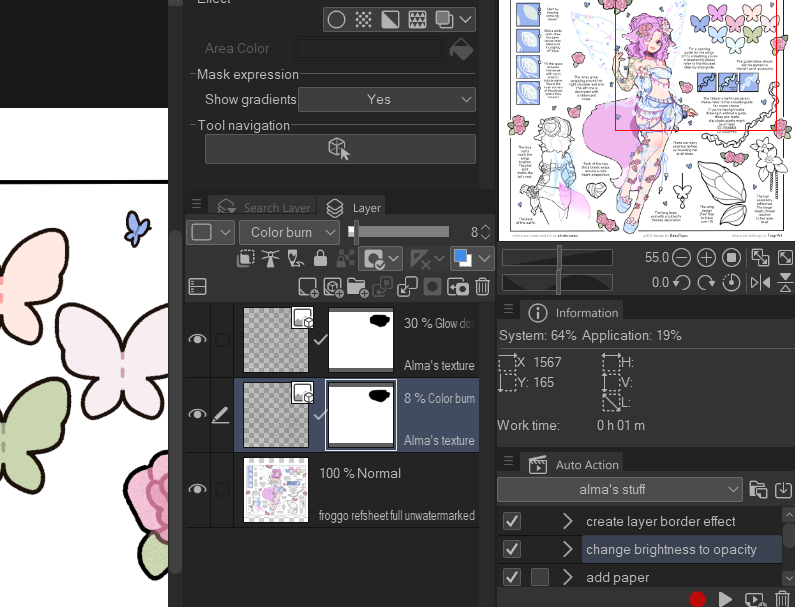Click the Create Layer Mask icon

click(x=432, y=287)
